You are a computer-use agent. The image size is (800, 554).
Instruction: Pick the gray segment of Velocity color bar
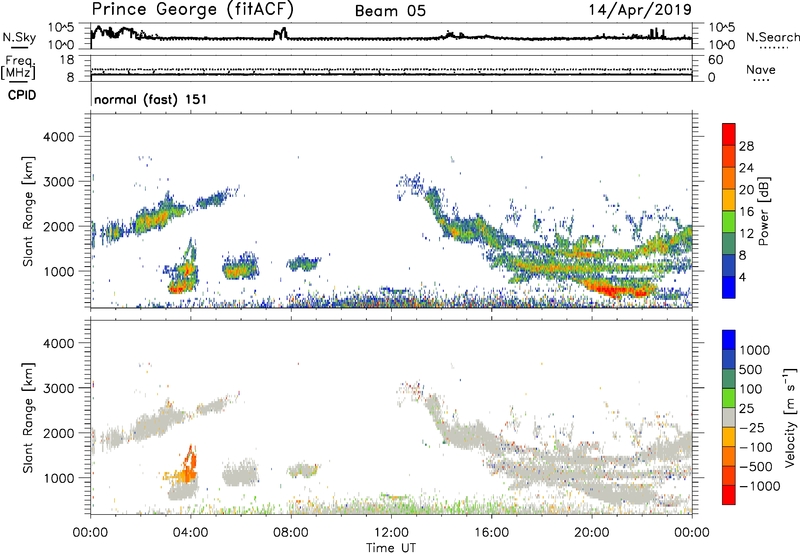point(729,417)
